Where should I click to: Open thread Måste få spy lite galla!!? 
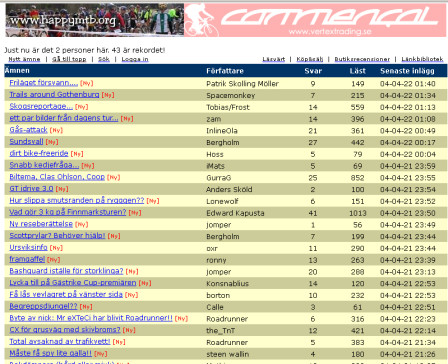point(50,353)
